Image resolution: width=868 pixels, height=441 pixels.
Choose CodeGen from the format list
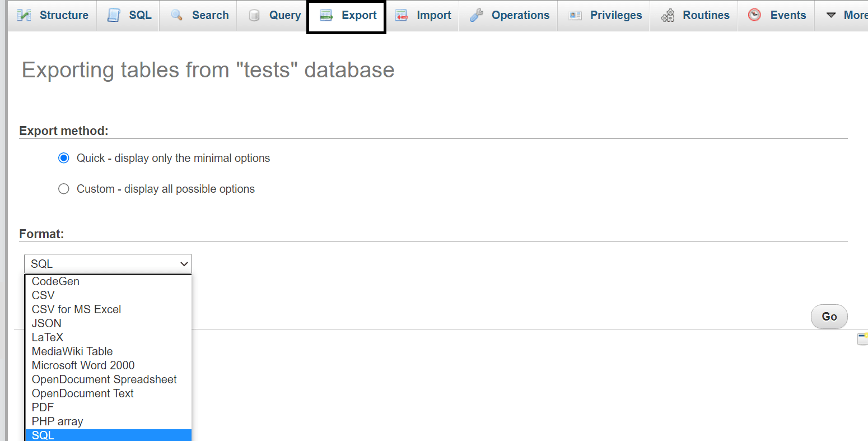(x=108, y=281)
